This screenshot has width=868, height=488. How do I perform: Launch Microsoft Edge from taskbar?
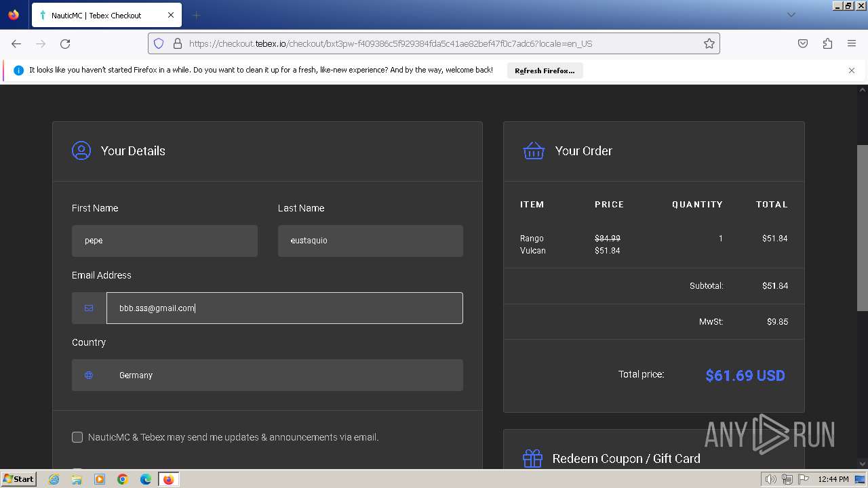(x=146, y=479)
